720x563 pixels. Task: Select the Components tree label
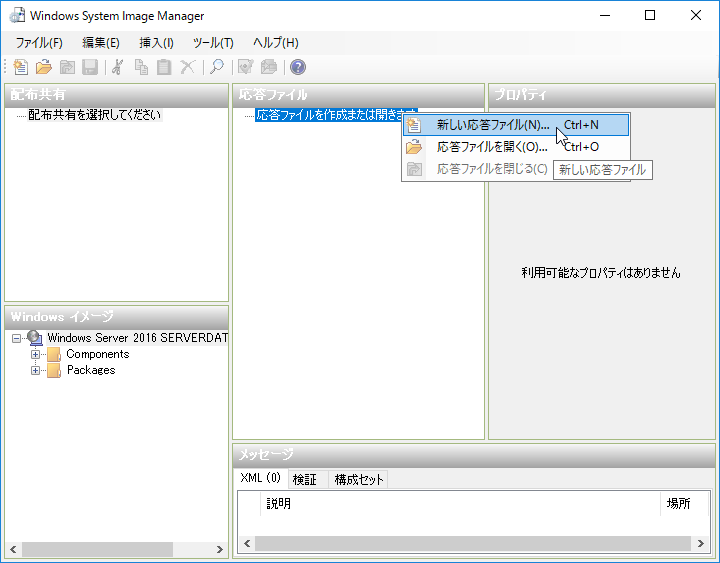[98, 354]
